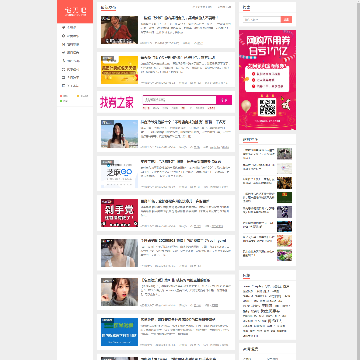Open the thumbnail of girl in grey sweater

119,292
